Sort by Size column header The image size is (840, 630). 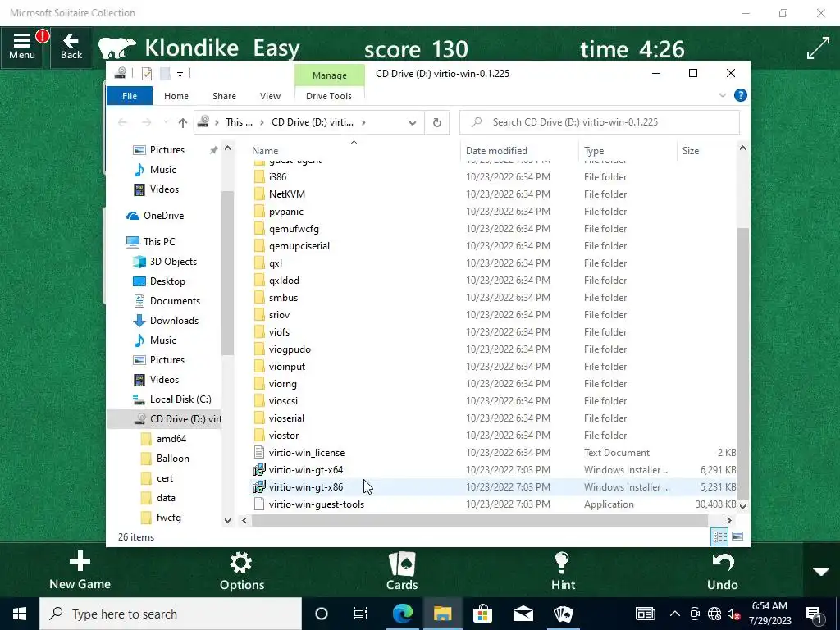click(706, 151)
